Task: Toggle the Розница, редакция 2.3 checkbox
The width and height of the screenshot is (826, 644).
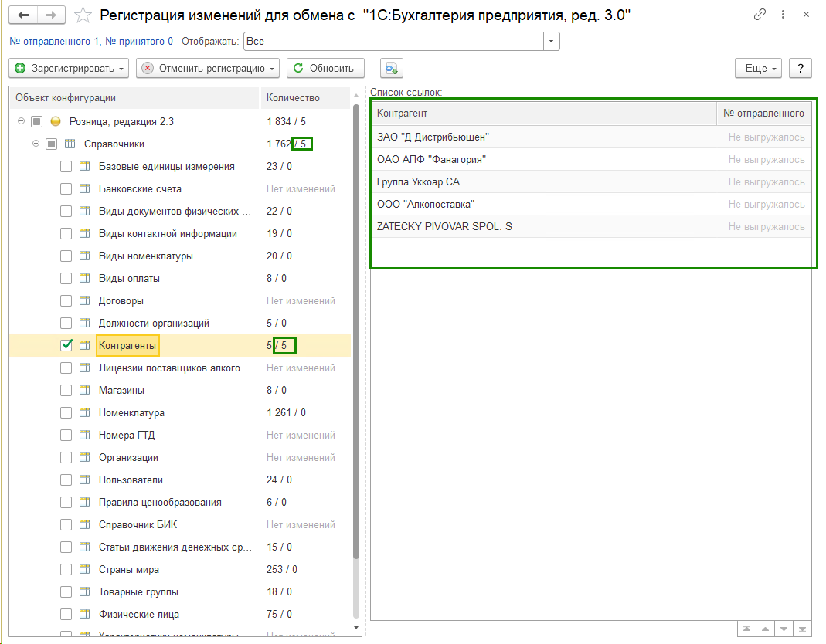Action: [36, 122]
